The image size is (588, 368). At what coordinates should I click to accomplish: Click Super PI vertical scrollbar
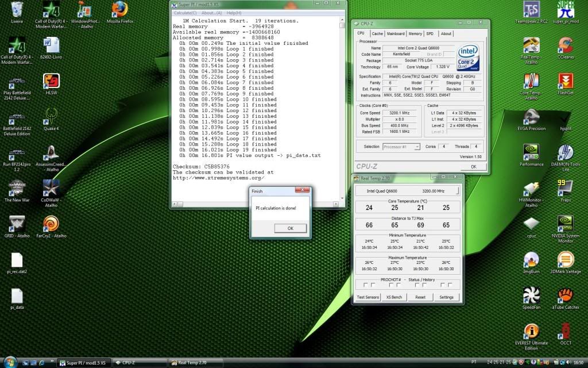click(x=342, y=109)
